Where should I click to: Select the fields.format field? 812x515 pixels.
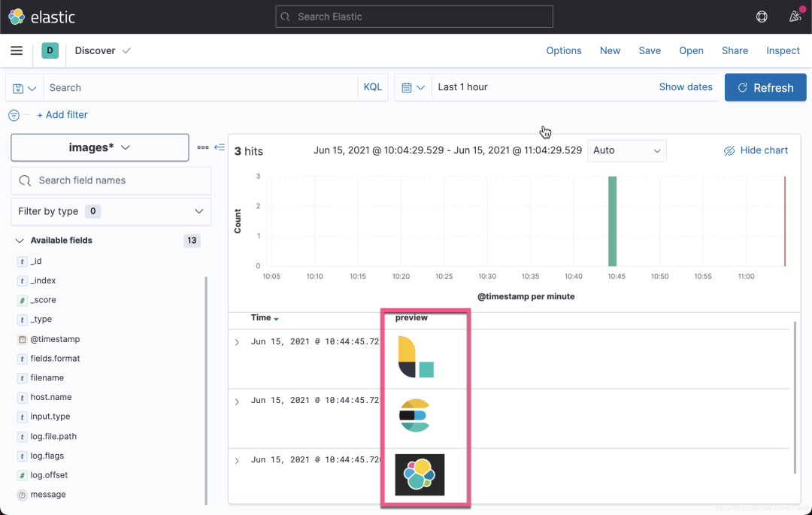click(55, 358)
